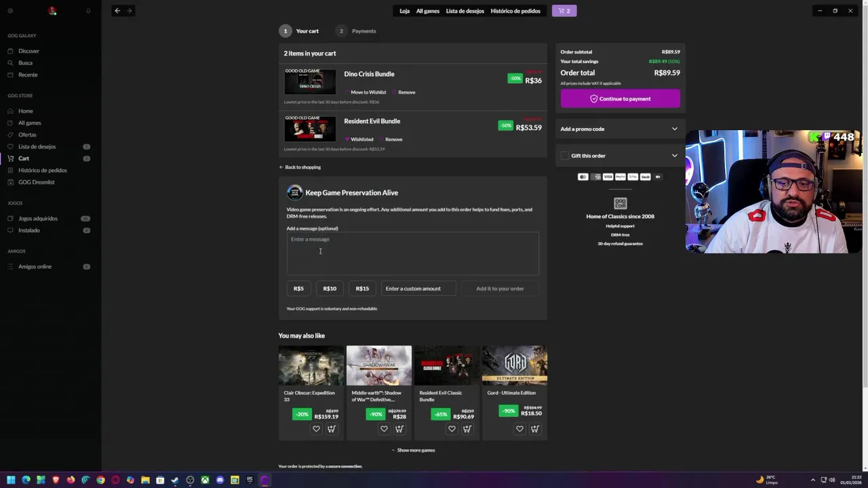The height and width of the screenshot is (488, 868).
Task: Wishlist Resident Evil Classic Bundle heart icon
Action: [452, 429]
